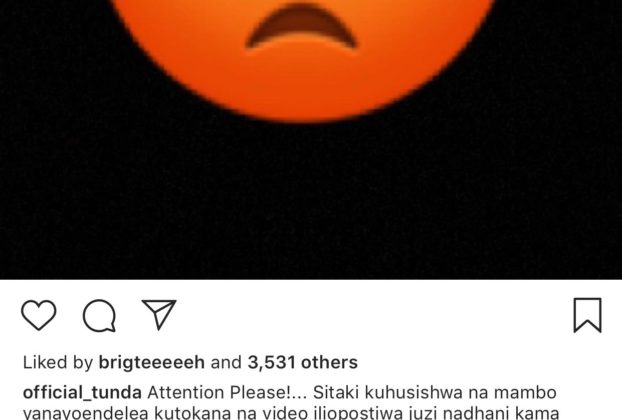Open the brigteeeeeh profile link
622x420 pixels.
pos(152,362)
